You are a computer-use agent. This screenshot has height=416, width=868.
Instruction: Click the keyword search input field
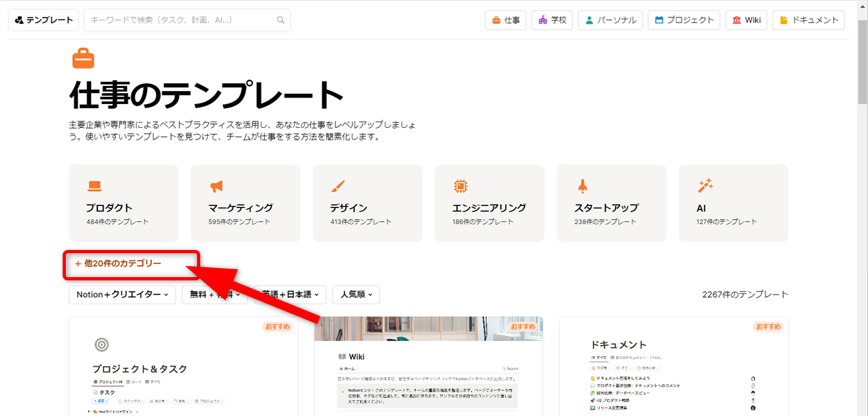click(181, 20)
